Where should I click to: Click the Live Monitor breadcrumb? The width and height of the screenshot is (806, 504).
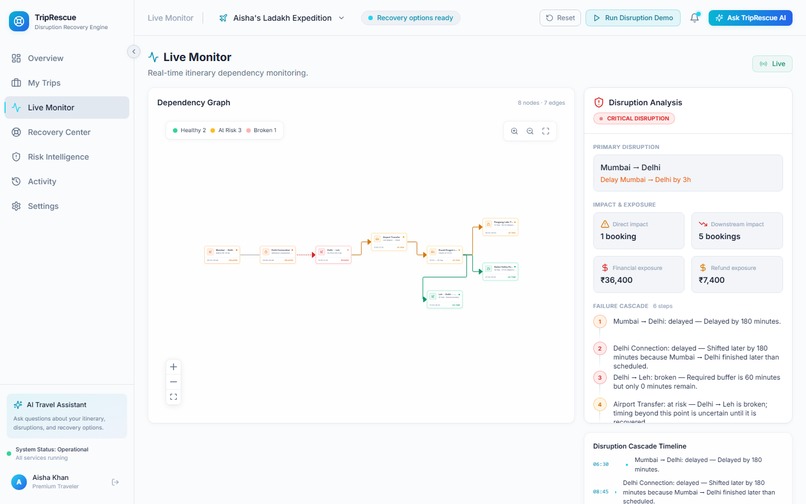(x=170, y=18)
